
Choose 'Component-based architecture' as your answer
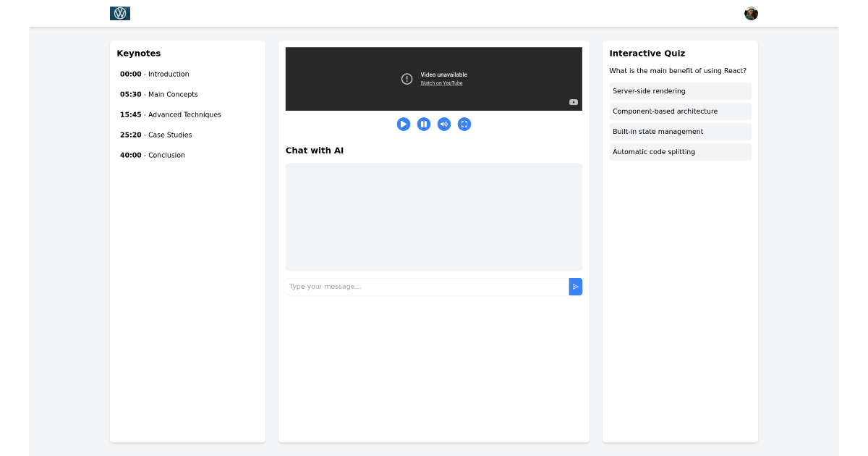(x=680, y=111)
